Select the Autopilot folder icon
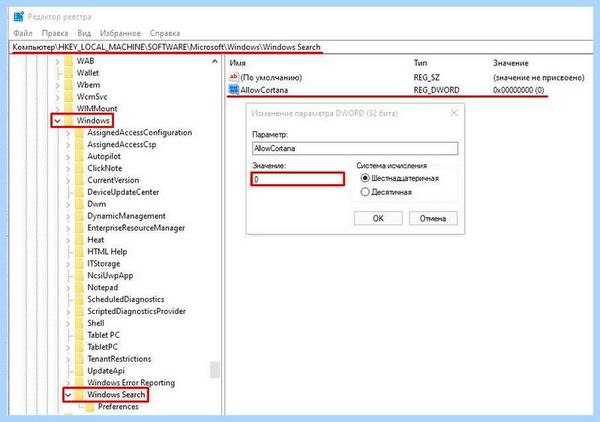Screen dimensions: 600x422 79,156
